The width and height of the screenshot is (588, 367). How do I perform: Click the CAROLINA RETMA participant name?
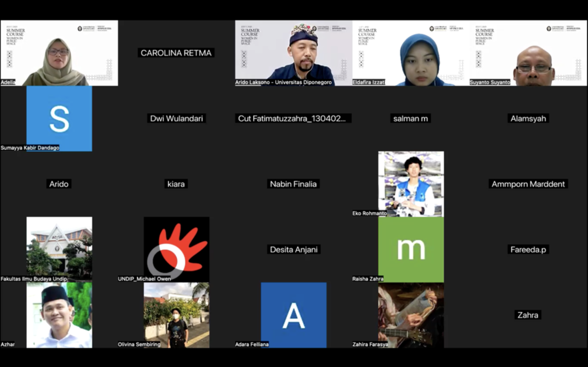tap(176, 53)
